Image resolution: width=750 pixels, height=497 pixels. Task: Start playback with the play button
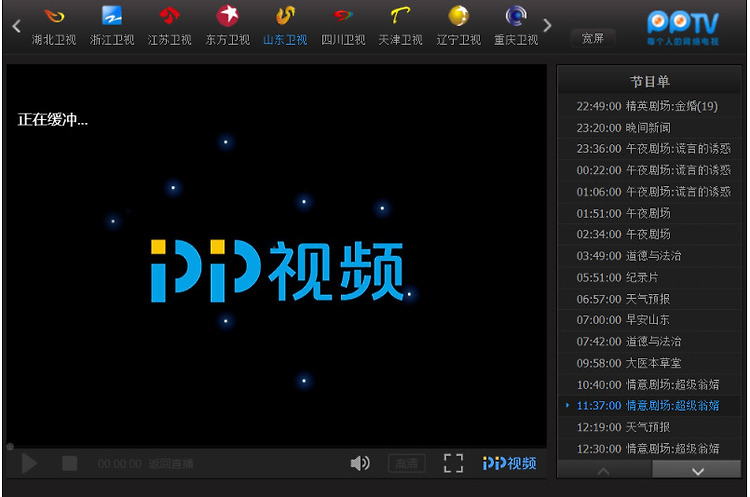click(x=29, y=464)
